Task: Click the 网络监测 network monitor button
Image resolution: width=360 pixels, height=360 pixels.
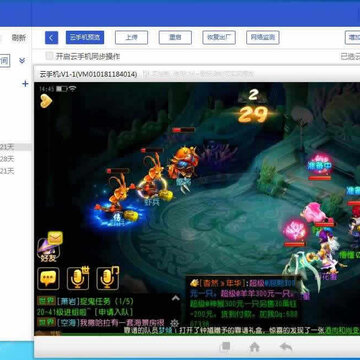Action: [263, 38]
